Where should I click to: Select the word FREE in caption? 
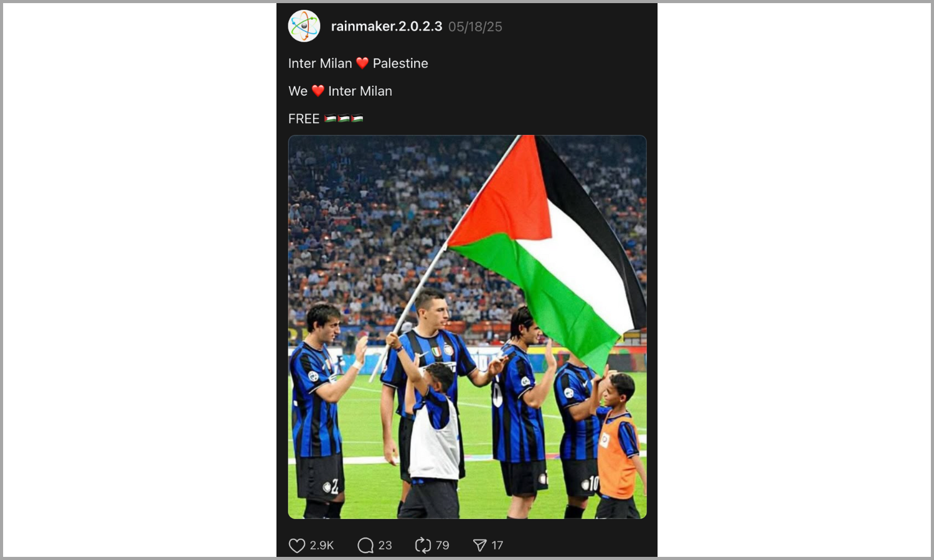304,119
